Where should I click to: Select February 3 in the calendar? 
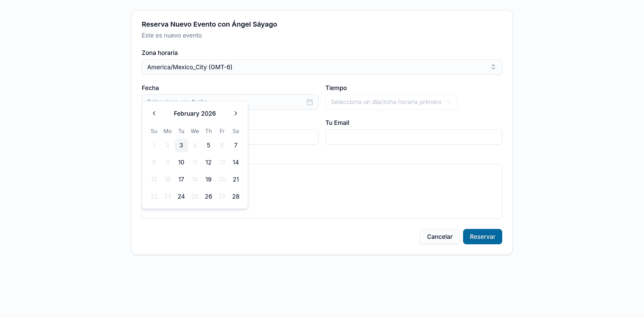tap(181, 145)
